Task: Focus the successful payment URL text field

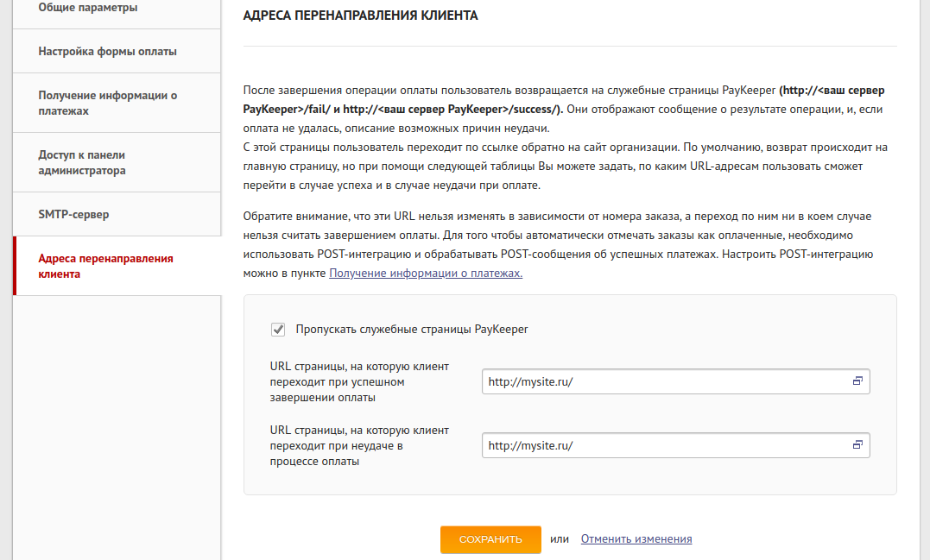Action: pyautogui.click(x=665, y=381)
